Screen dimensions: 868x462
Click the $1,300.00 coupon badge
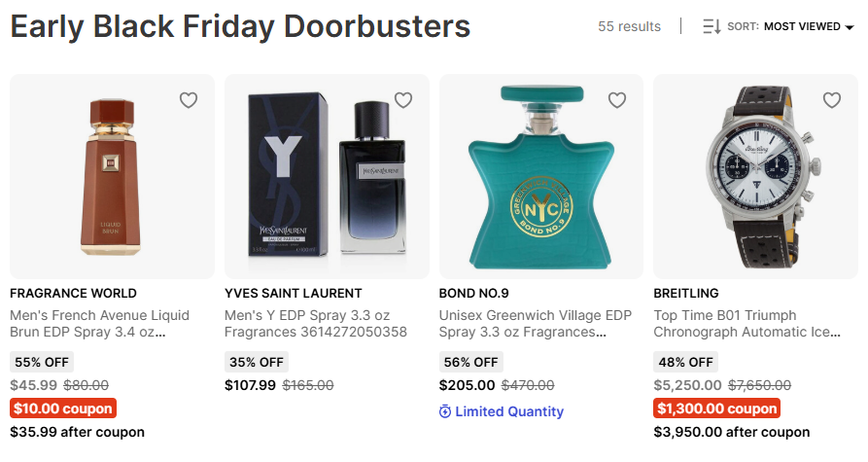(x=717, y=409)
